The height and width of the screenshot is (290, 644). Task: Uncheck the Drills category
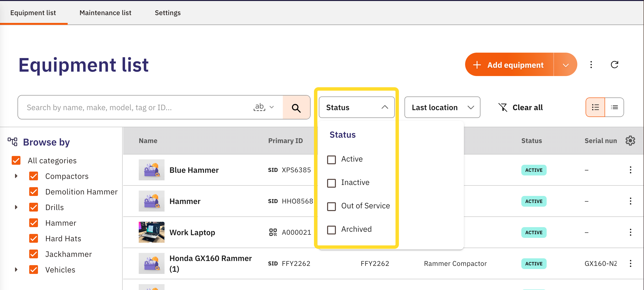click(34, 207)
